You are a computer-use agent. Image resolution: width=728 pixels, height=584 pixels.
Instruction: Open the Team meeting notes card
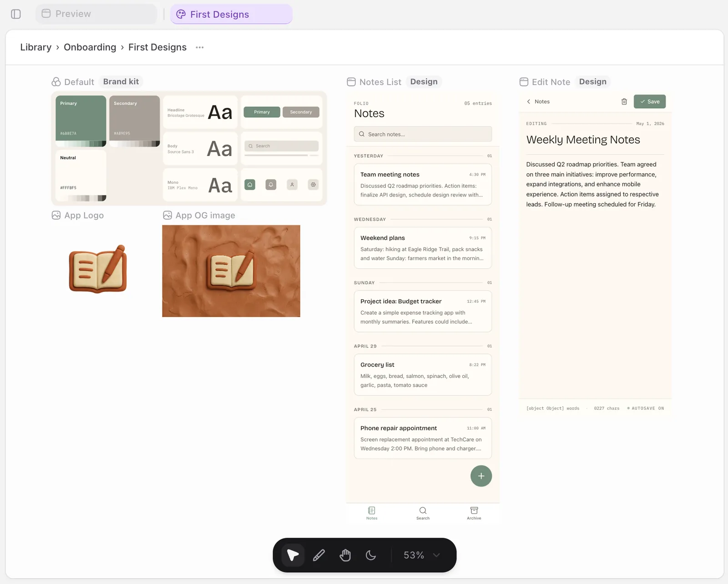pyautogui.click(x=423, y=185)
